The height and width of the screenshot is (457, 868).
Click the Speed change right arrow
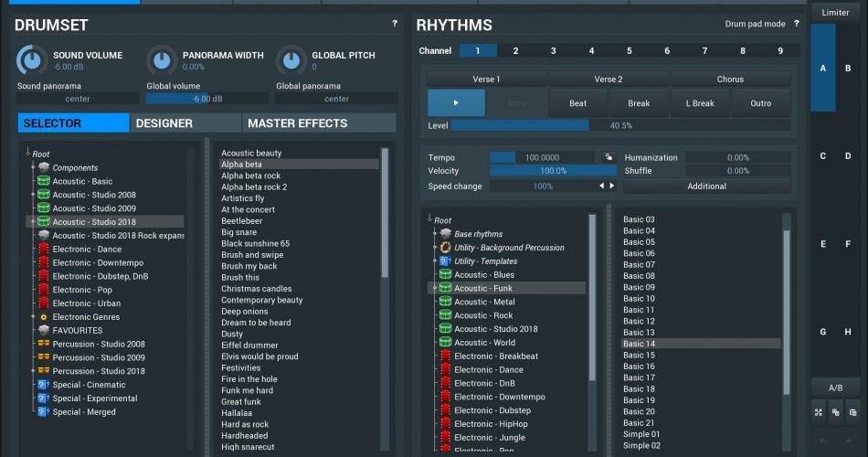[612, 186]
